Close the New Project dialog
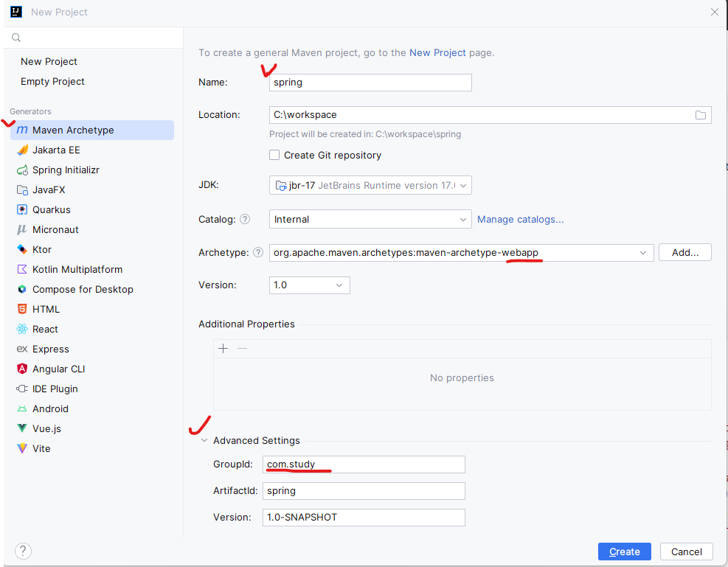 pos(715,12)
